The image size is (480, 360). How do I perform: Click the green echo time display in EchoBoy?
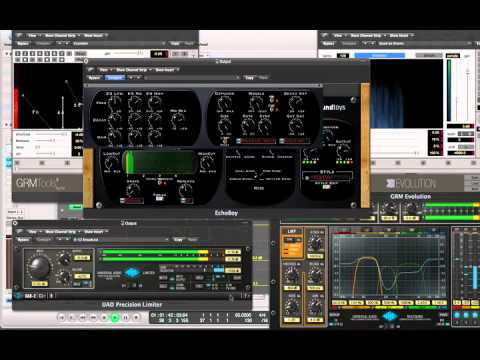pyautogui.click(x=159, y=162)
